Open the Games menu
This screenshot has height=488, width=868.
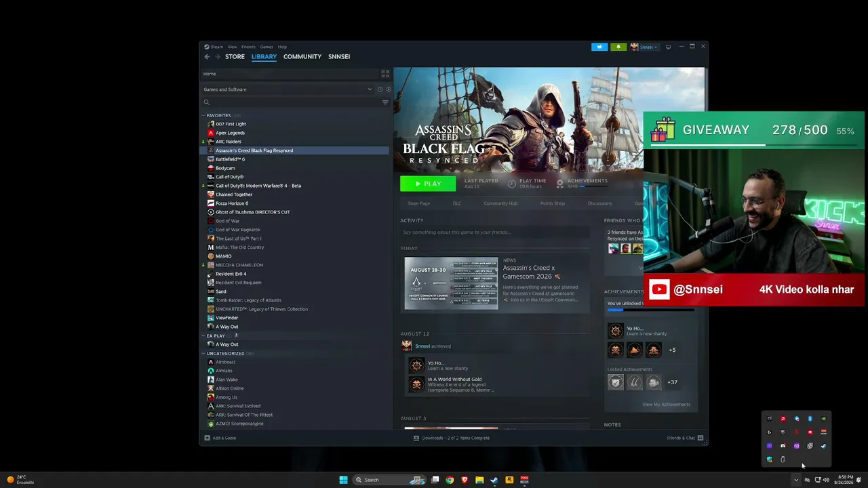[267, 47]
